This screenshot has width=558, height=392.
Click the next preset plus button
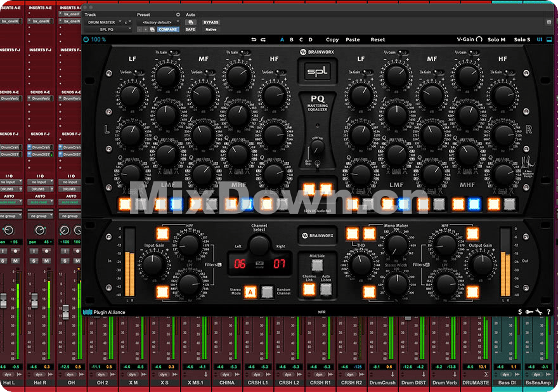point(146,30)
